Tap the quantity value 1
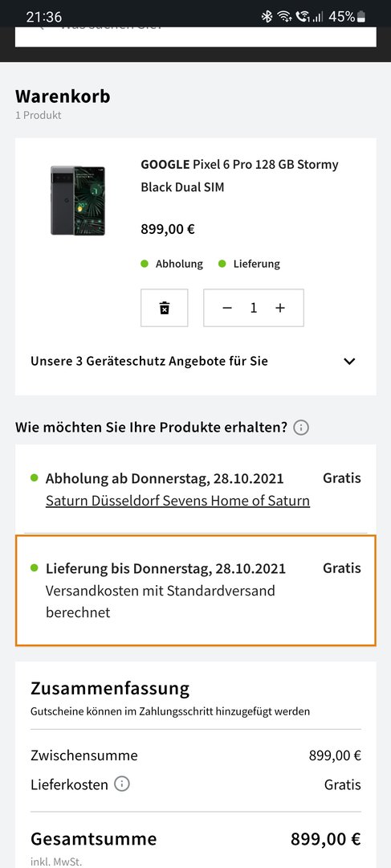Screen dimensions: 391x868 (x=253, y=308)
